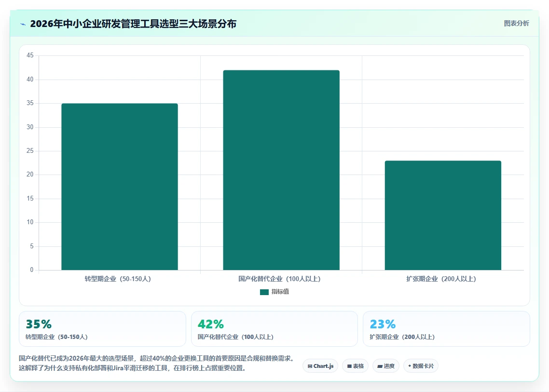Click the y-axis value 40
Image resolution: width=549 pixels, height=392 pixels.
click(30, 80)
